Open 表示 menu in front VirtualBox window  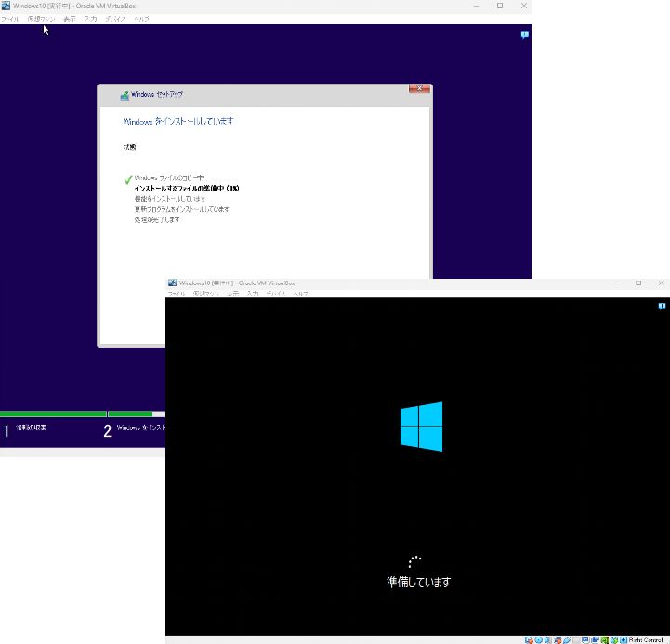[233, 294]
